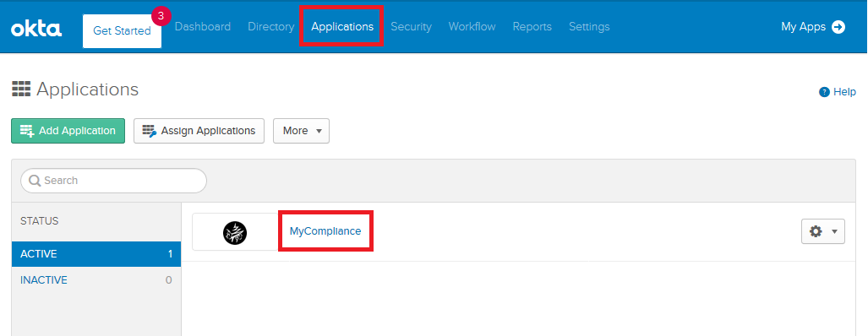Screen dimensions: 868x336
Task: Click the My Apps arrow icon
Action: pos(838,26)
